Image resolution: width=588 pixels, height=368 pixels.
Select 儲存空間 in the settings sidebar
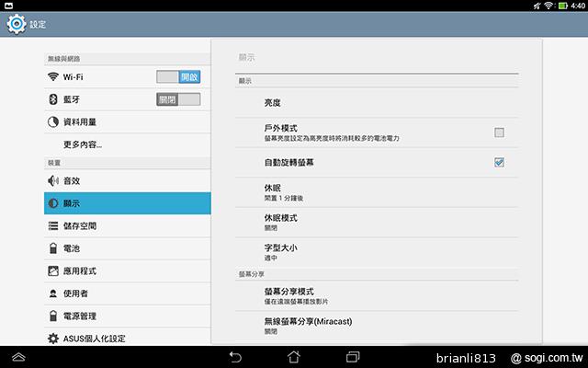[x=128, y=226]
